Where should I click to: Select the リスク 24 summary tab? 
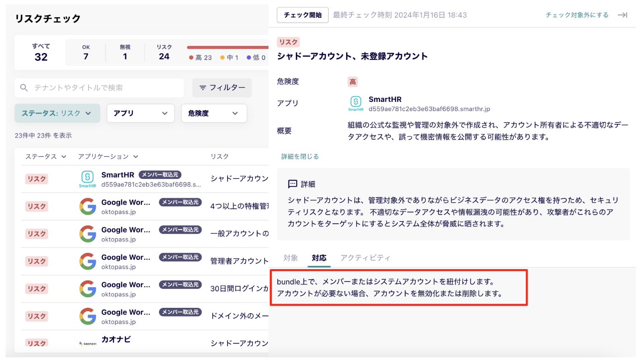coord(164,53)
